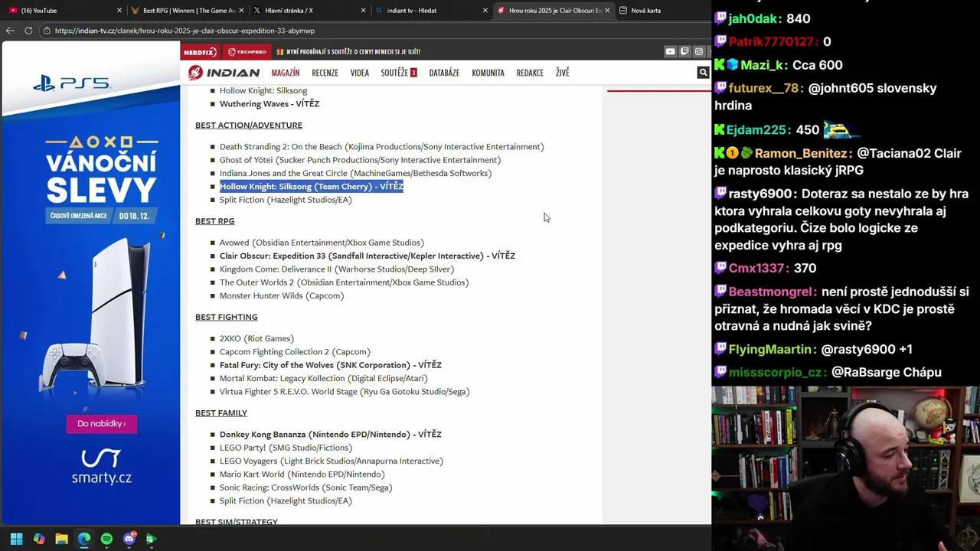
Task: Click the Vánoční slevy ad headline
Action: point(101,176)
